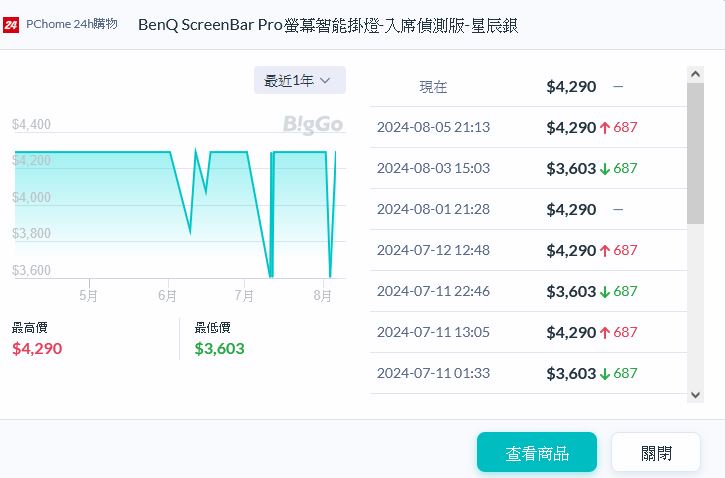Click the PChome 24h購物 store name
The height and width of the screenshot is (478, 725).
tap(71, 24)
